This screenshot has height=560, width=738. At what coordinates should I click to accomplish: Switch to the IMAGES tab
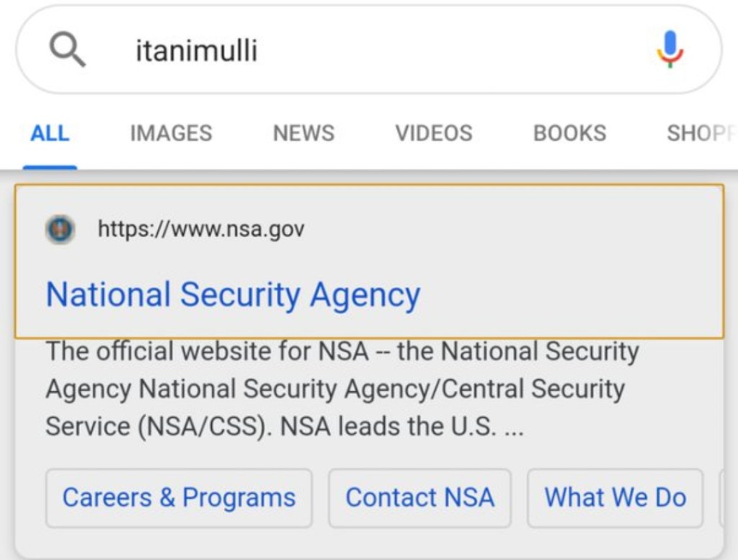(171, 133)
